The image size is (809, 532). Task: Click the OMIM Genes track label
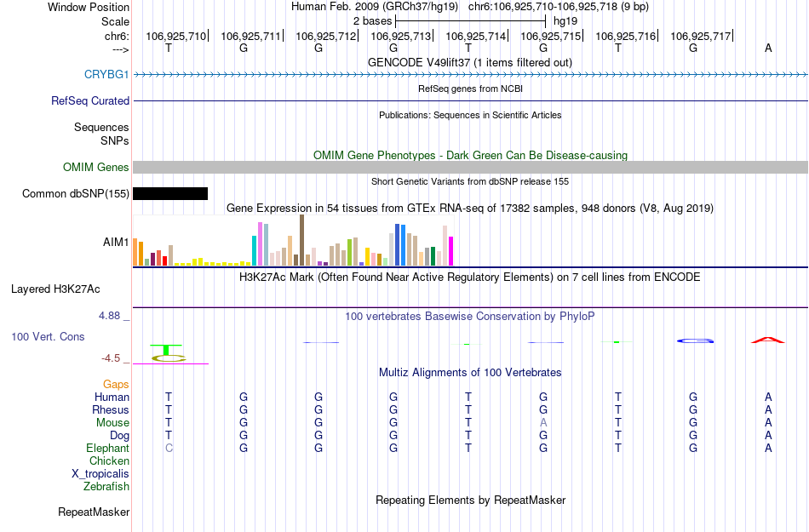pyautogui.click(x=96, y=167)
